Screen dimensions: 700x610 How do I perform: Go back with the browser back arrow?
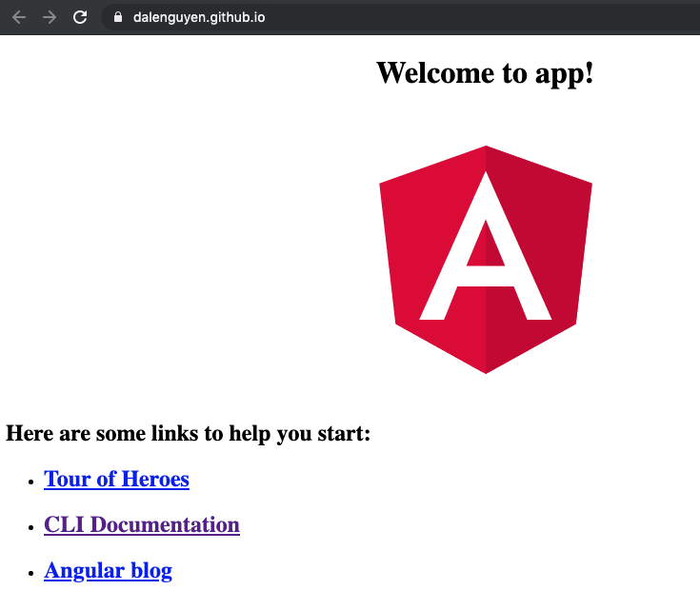point(19,17)
